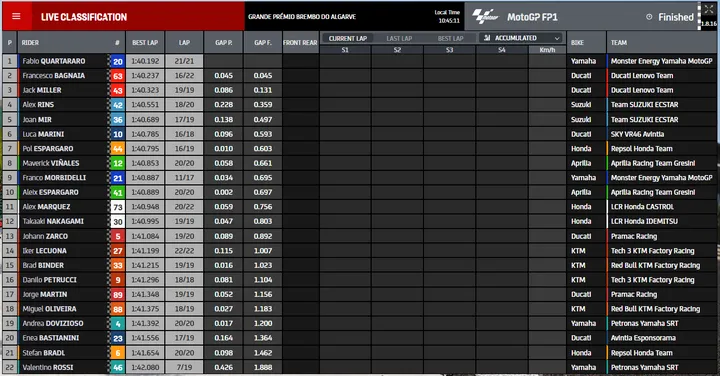The image size is (720, 376).
Task: Open the hamburger menu
Action: pyautogui.click(x=16, y=17)
